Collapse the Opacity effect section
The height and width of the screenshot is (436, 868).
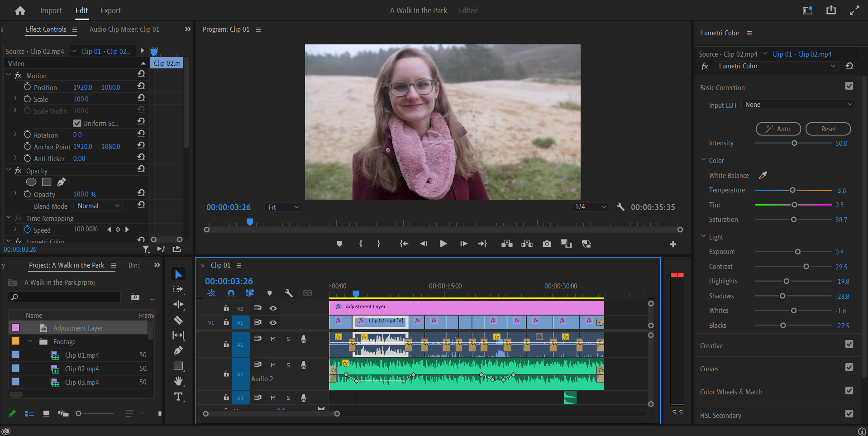pos(9,170)
